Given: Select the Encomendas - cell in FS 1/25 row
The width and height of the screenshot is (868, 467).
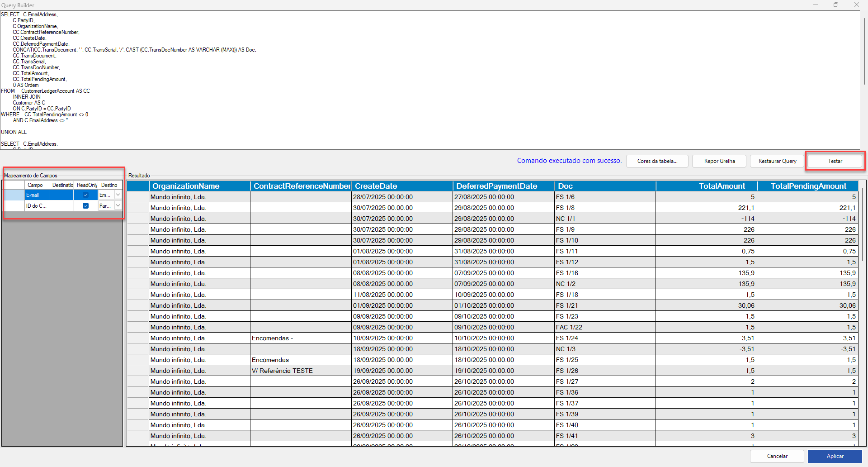Looking at the screenshot, I should click(301, 360).
